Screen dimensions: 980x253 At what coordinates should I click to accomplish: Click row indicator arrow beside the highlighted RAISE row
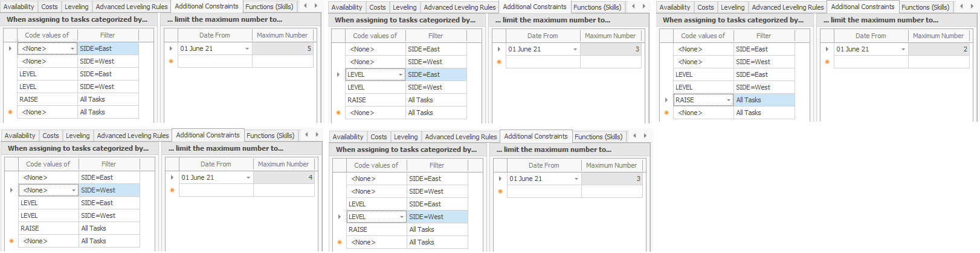(666, 100)
